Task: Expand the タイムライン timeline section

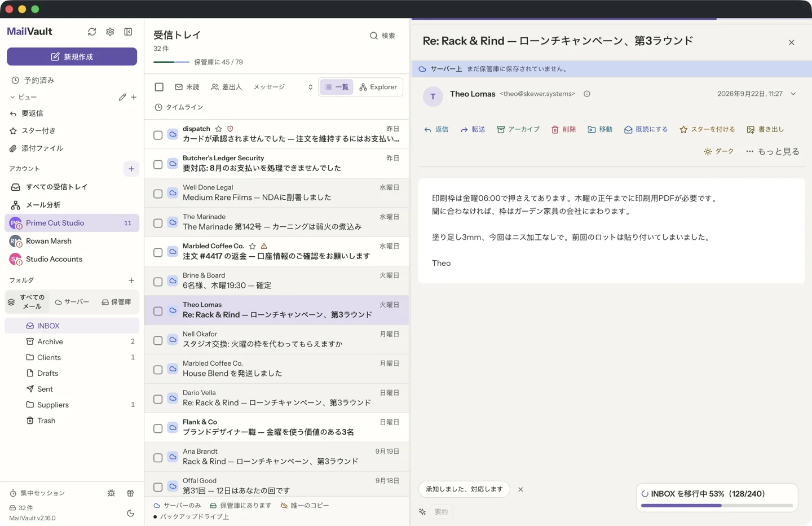Action: [179, 107]
